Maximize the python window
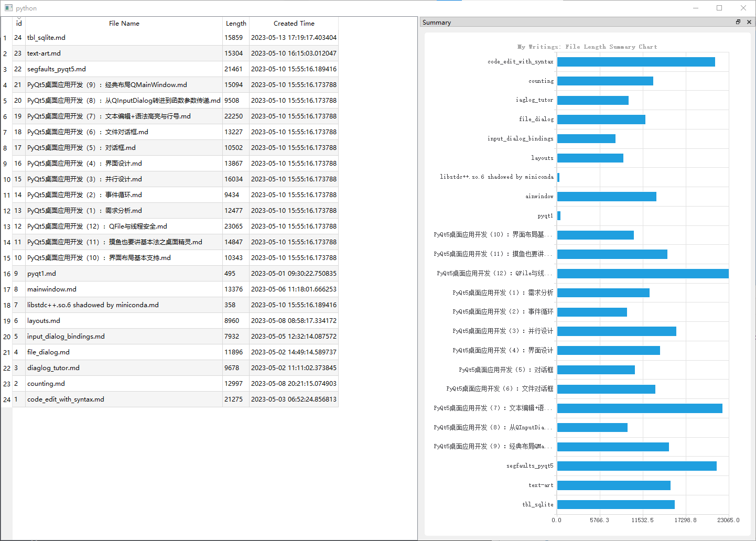The width and height of the screenshot is (756, 541). point(719,8)
